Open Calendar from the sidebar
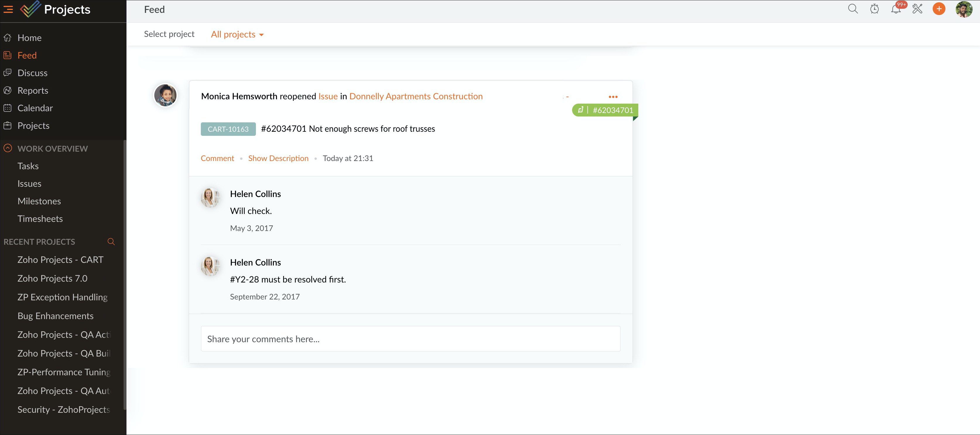This screenshot has width=980, height=435. [x=35, y=108]
